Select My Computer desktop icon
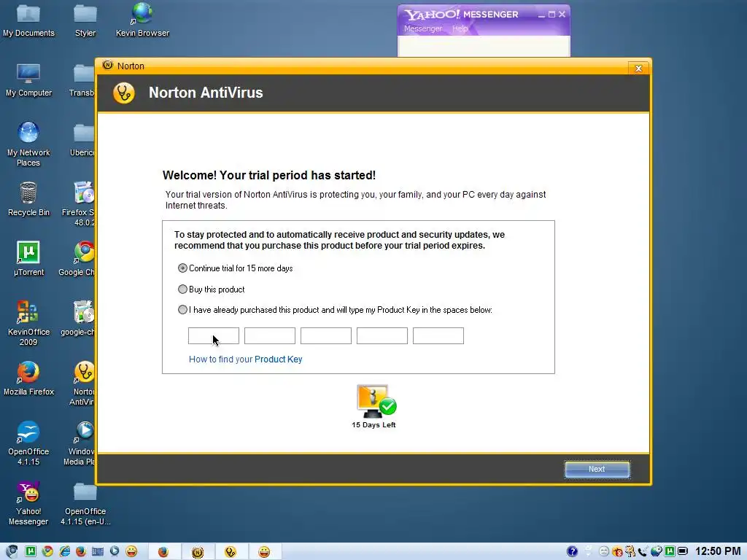This screenshot has width=747, height=560. [x=28, y=80]
